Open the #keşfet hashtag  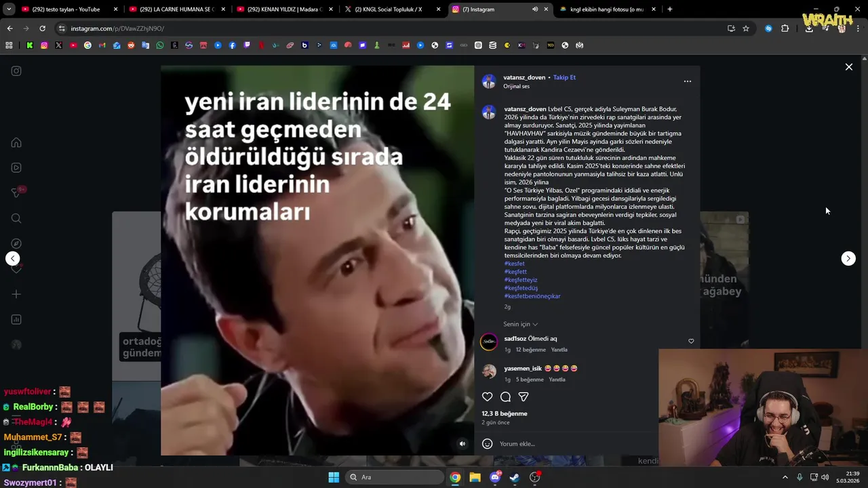514,263
